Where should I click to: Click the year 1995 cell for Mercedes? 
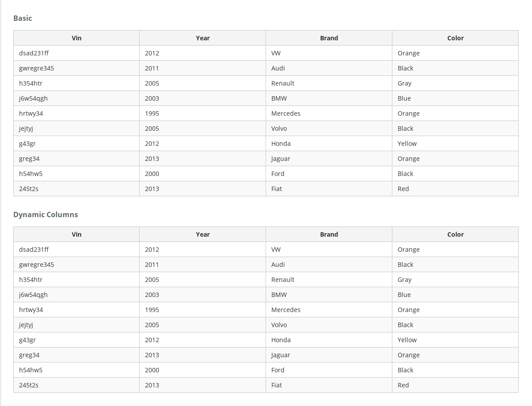coord(152,113)
